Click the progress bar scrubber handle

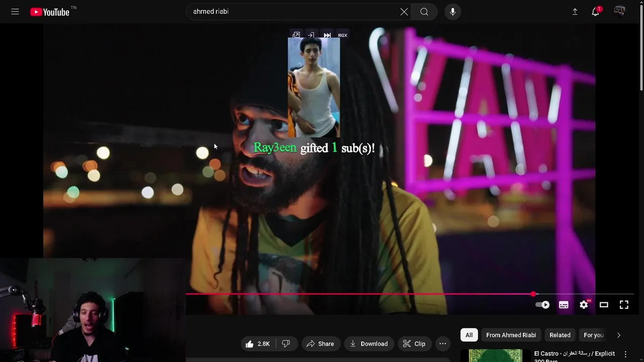533,294
